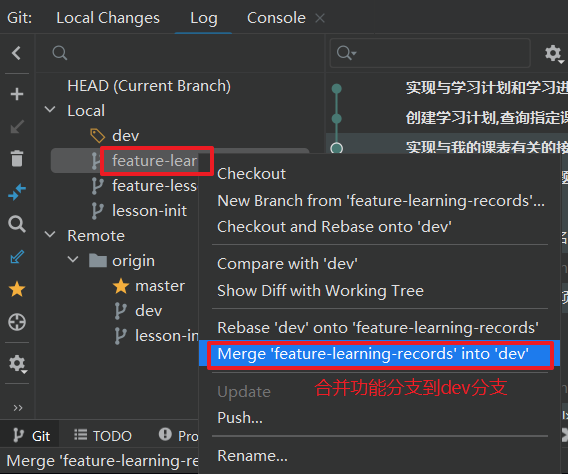
Task: Toggle the star Mark as Favorite icon
Action: [17, 289]
